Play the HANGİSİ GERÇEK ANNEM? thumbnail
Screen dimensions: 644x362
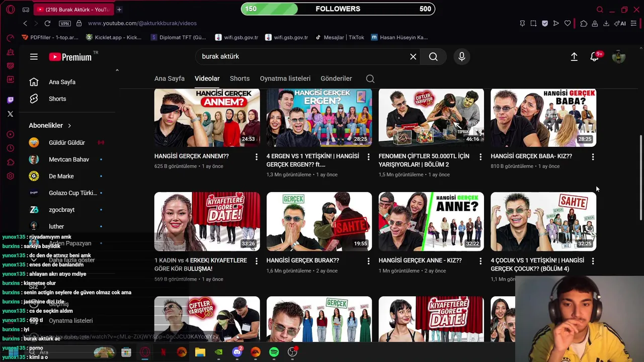(207, 118)
